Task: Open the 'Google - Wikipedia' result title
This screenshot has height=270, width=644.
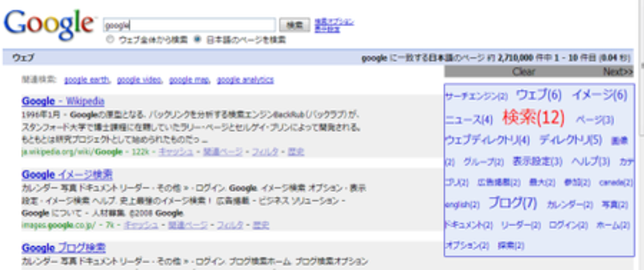Action: pos(63,101)
